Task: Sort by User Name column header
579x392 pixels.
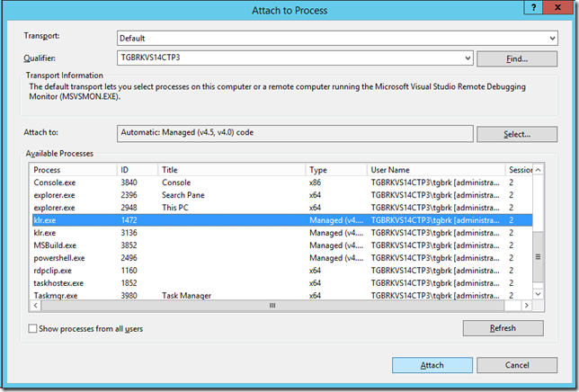Action: (x=436, y=170)
